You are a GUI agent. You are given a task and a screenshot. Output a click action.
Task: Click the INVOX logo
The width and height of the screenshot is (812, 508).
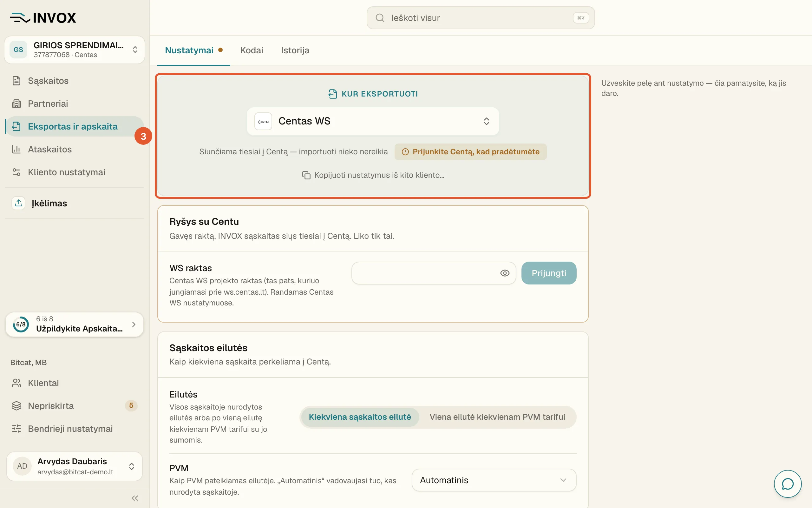(43, 18)
